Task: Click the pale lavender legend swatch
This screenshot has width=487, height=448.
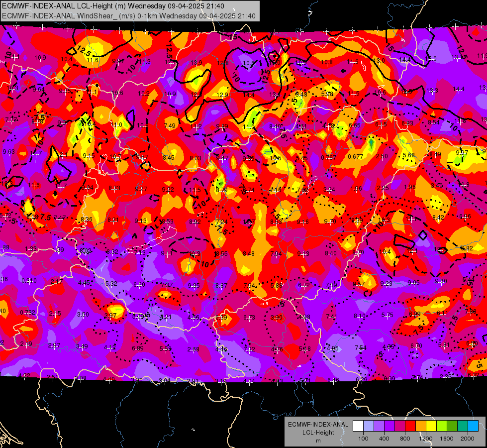Action: 369,426
